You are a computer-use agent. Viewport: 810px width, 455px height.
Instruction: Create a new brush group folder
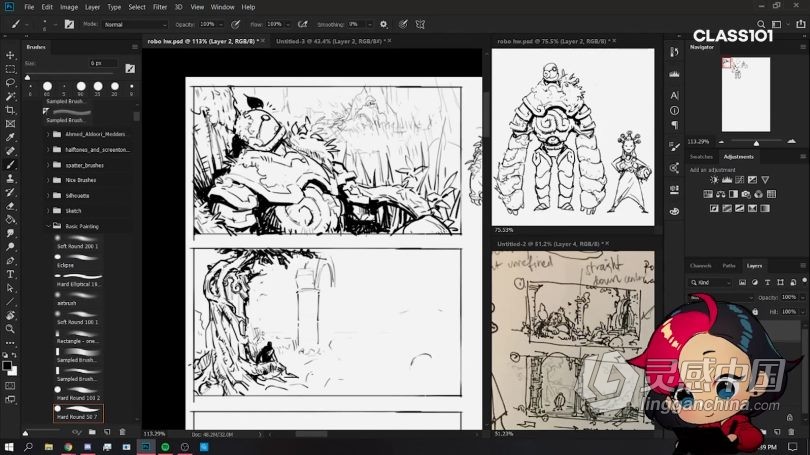(92, 432)
